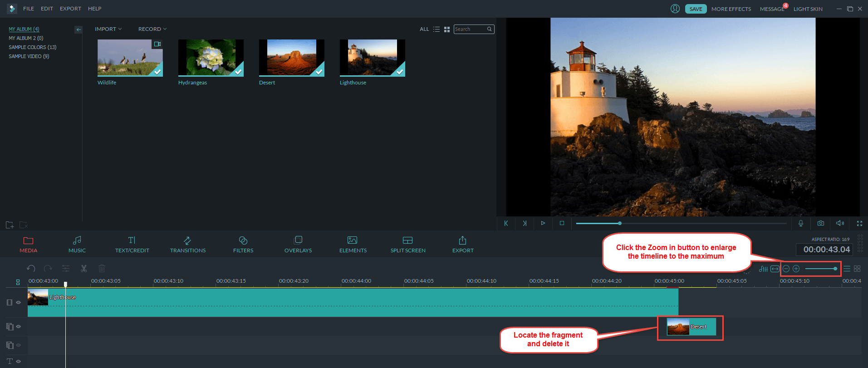
Task: Select My Album (4)
Action: (24, 29)
